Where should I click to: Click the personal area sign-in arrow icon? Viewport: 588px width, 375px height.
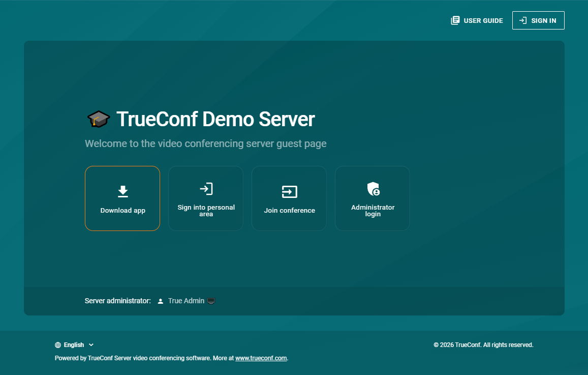[206, 189]
